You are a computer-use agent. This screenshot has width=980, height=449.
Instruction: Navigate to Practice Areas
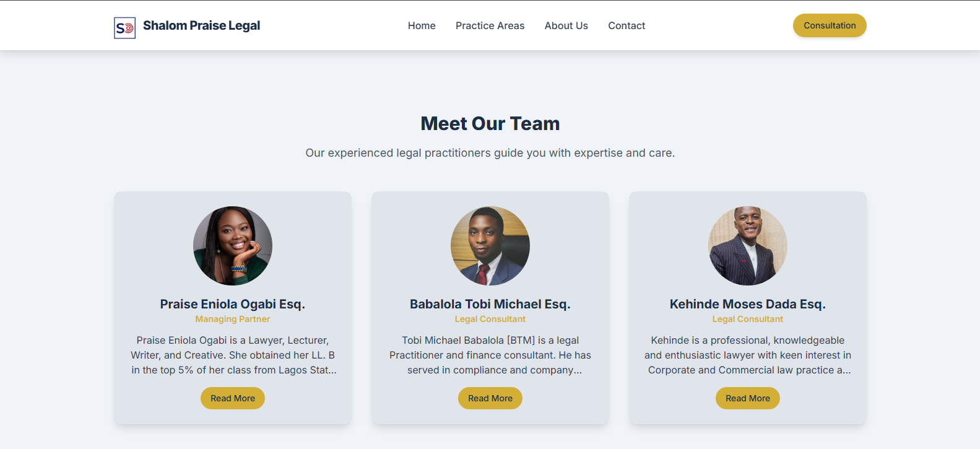[x=490, y=25]
